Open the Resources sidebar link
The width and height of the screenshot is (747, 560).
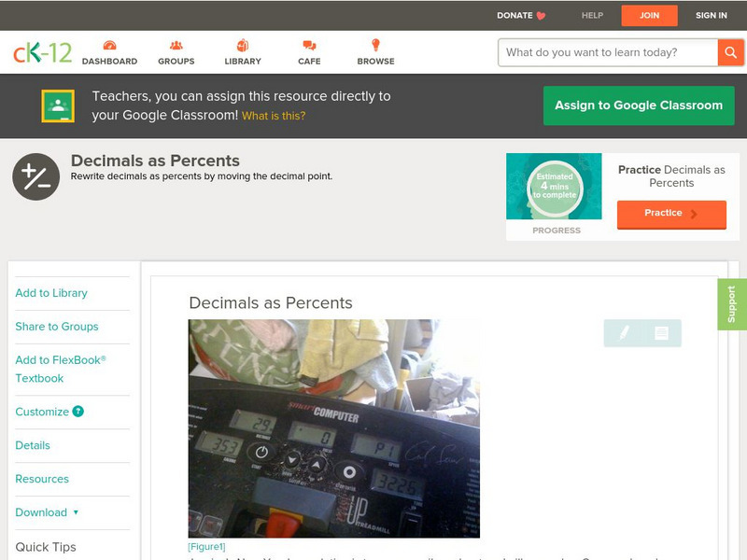point(42,479)
